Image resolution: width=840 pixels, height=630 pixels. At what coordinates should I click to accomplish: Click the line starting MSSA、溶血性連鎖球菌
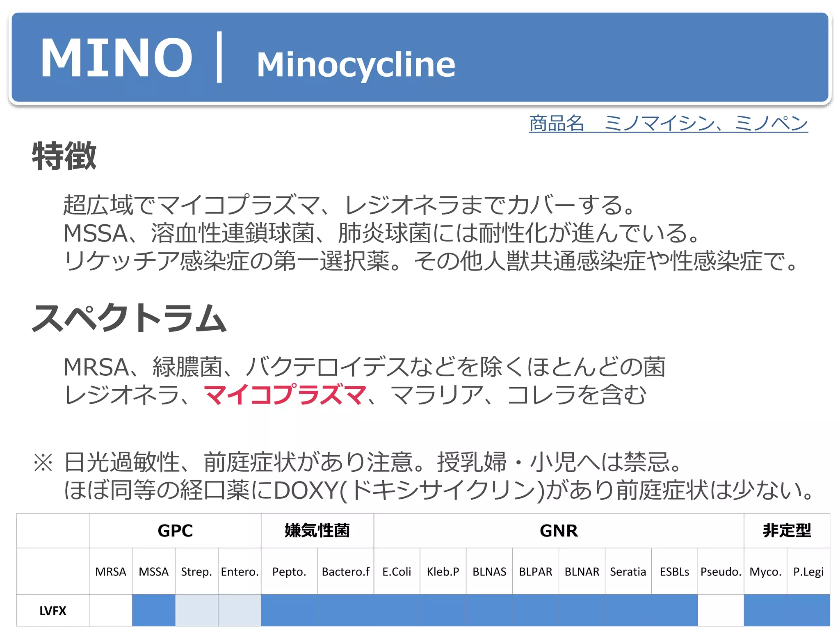(x=381, y=233)
